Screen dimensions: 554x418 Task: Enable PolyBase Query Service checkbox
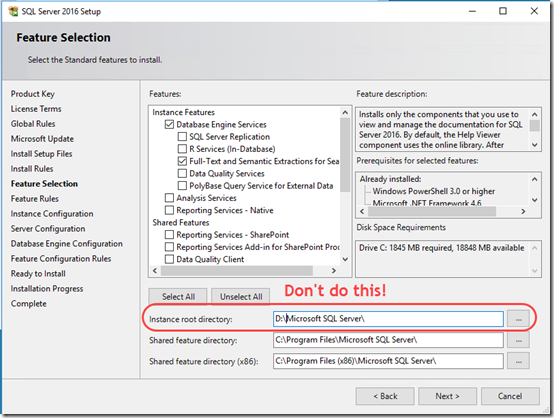[182, 186]
